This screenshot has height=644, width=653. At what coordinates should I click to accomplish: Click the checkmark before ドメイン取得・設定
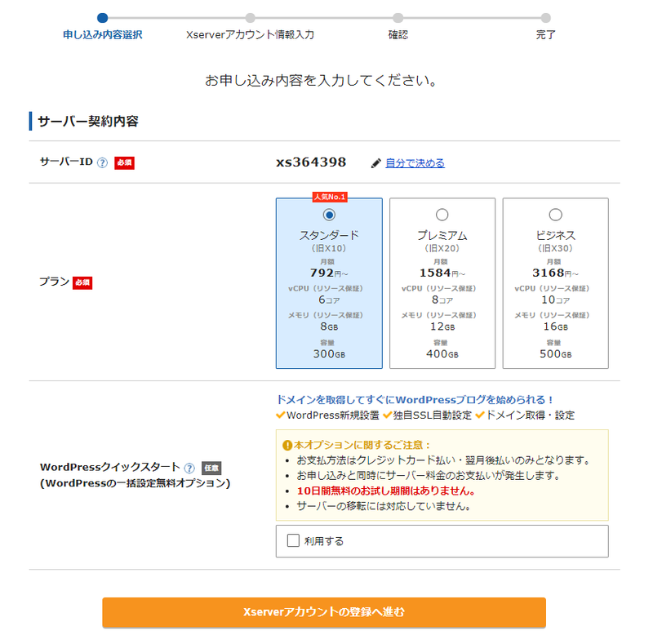click(x=480, y=415)
